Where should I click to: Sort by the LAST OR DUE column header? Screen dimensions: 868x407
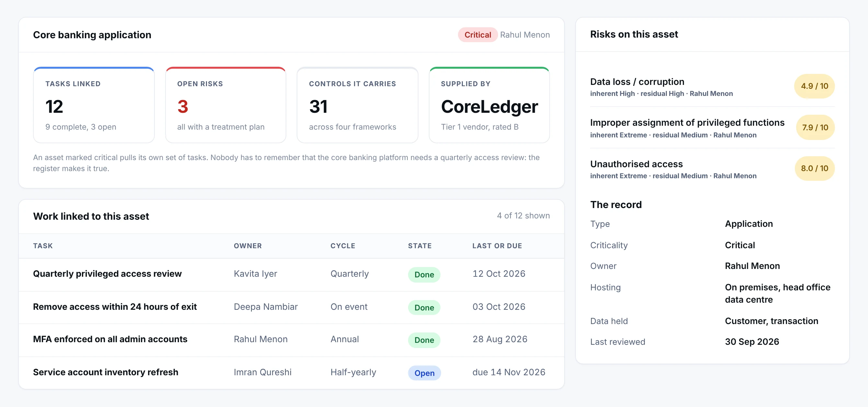tap(497, 246)
